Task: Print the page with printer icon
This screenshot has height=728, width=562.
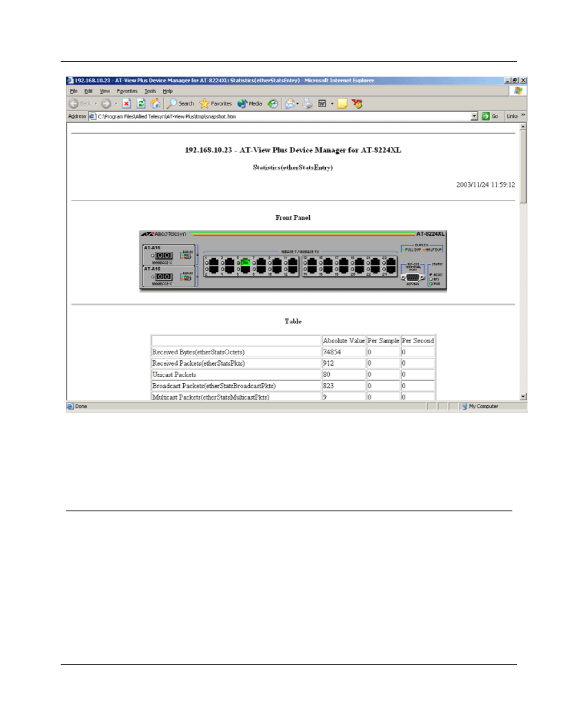Action: (308, 104)
